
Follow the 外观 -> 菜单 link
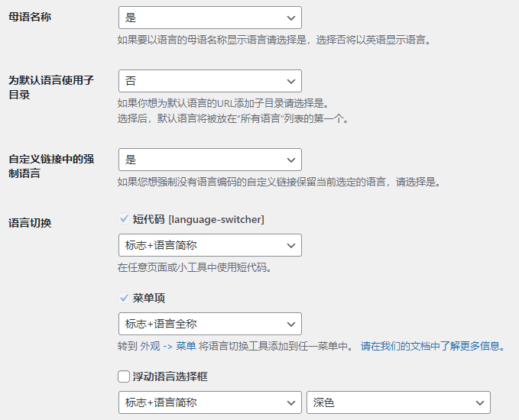coord(167,346)
